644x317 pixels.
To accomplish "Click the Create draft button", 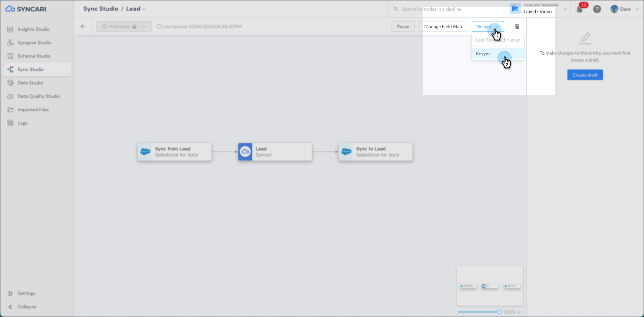I will [585, 75].
